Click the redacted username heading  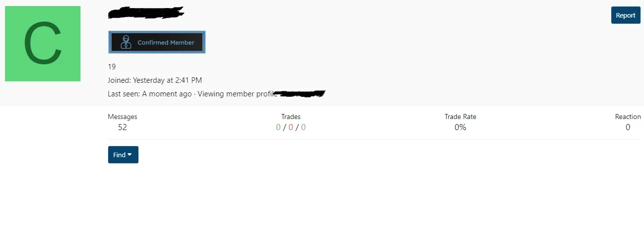click(x=146, y=13)
